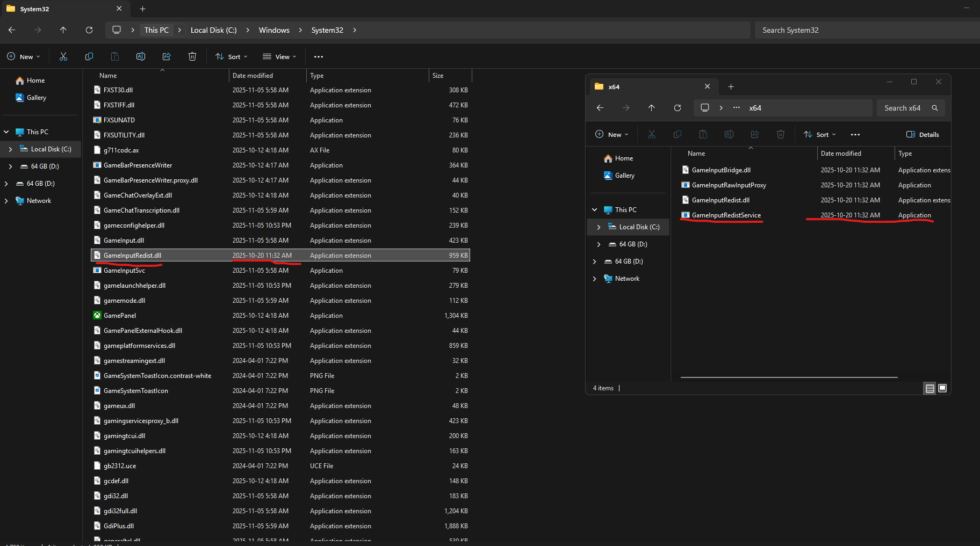This screenshot has width=980, height=546.
Task: Click the Delete trash icon in System32 toolbar
Action: tap(192, 56)
